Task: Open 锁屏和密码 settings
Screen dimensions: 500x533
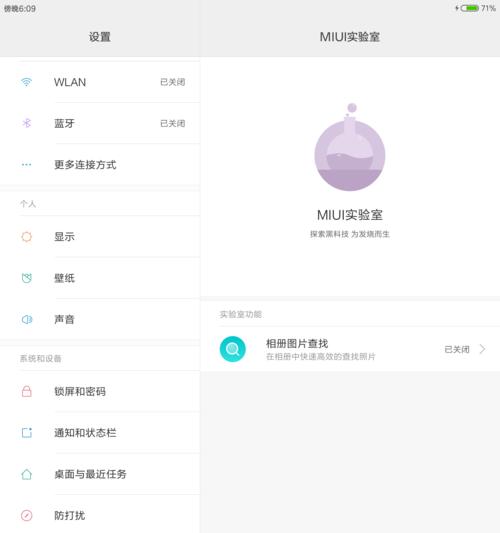Action: [x=100, y=391]
